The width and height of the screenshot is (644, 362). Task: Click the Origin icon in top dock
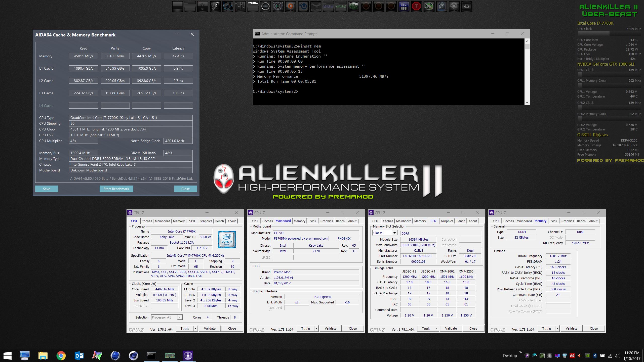(291, 7)
